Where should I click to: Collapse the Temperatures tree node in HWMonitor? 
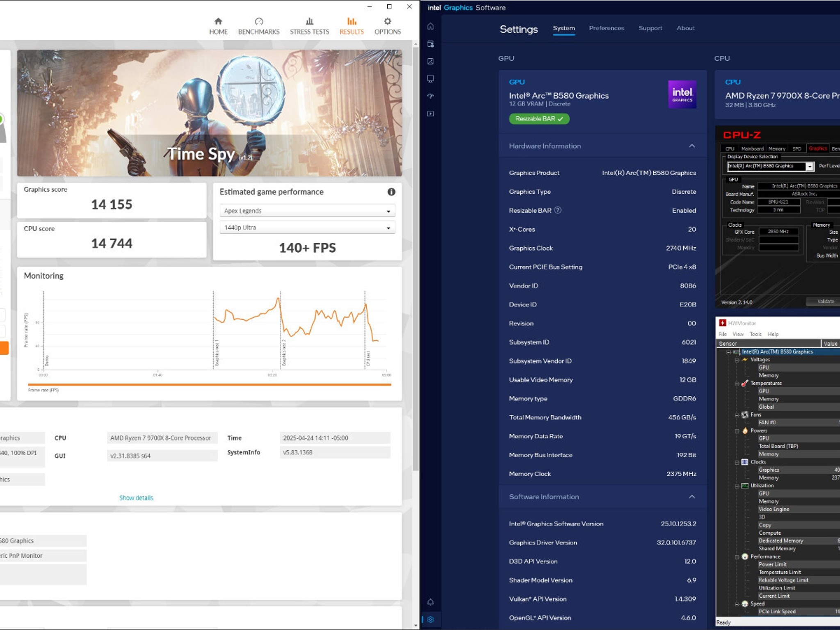click(737, 383)
